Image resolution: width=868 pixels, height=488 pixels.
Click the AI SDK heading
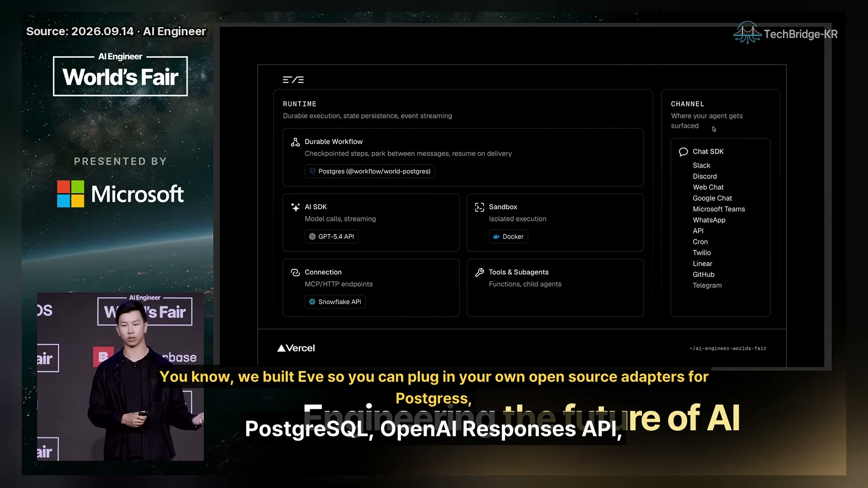point(316,207)
